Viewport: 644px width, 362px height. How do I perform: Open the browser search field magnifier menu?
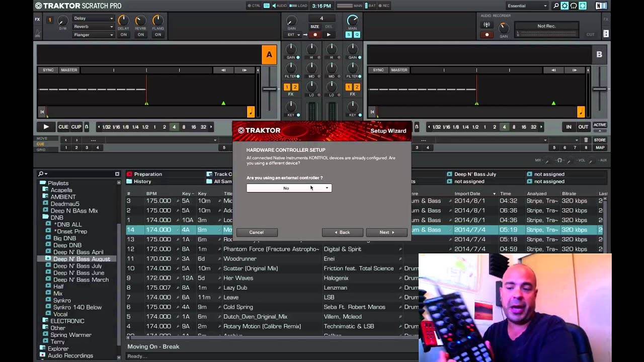pyautogui.click(x=42, y=174)
